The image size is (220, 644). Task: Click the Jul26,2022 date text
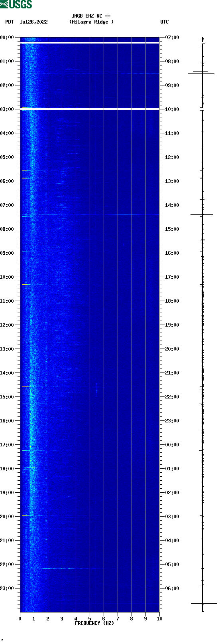tap(34, 22)
